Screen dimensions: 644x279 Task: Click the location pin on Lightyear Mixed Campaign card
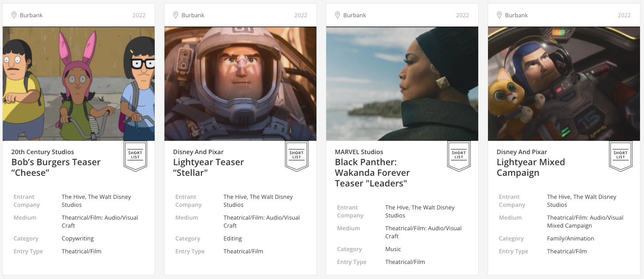[x=499, y=15]
